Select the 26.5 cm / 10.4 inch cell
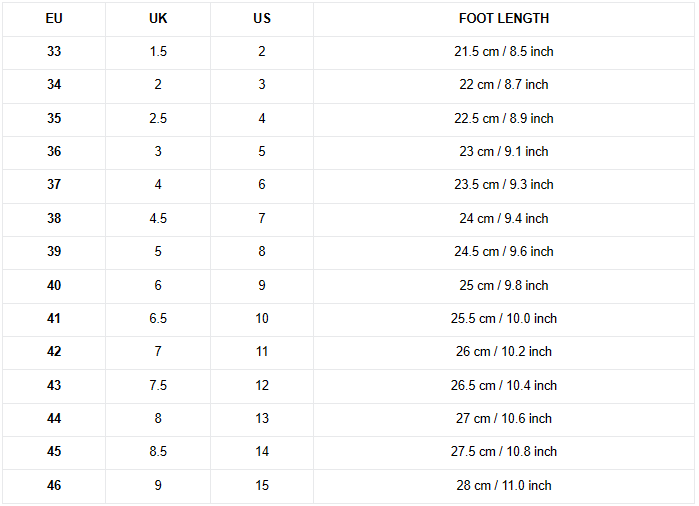Image resolution: width=699 pixels, height=506 pixels. pos(504,386)
